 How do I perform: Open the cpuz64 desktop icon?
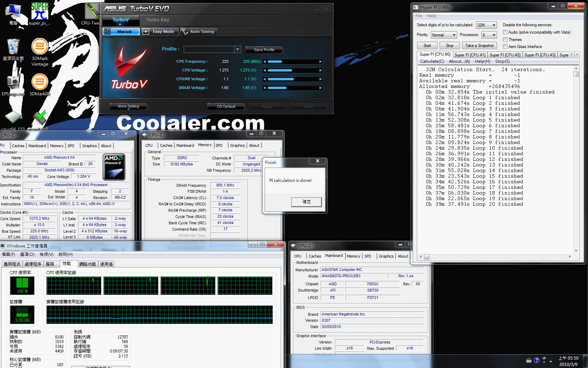click(13, 119)
